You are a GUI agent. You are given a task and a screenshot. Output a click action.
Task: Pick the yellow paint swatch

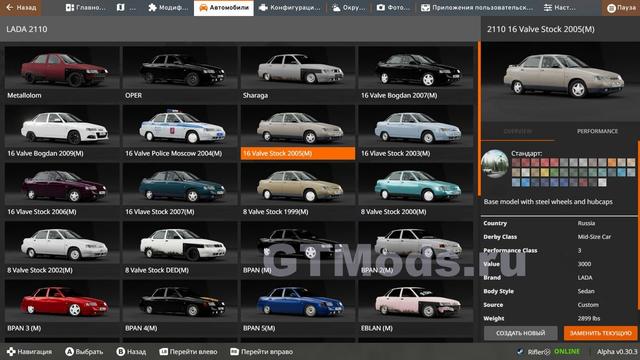pyautogui.click(x=545, y=172)
